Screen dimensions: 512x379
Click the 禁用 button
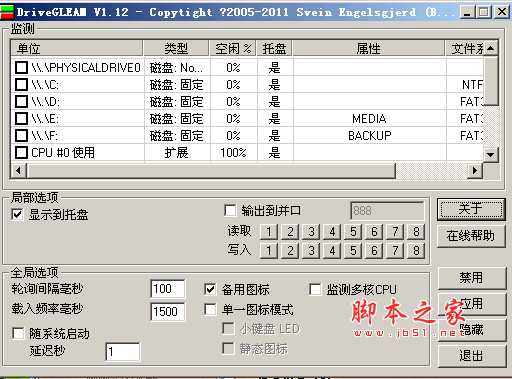pyautogui.click(x=471, y=278)
